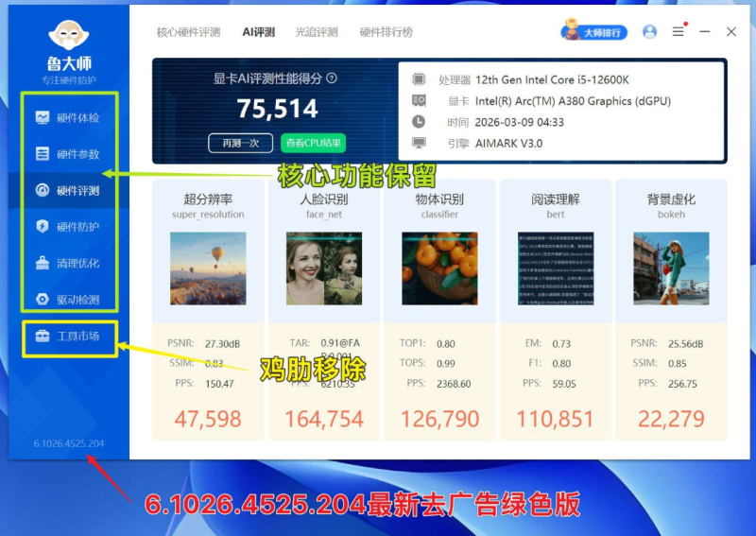Switch to the 光追评测 tab
The width and height of the screenshot is (756, 536).
[x=316, y=32]
